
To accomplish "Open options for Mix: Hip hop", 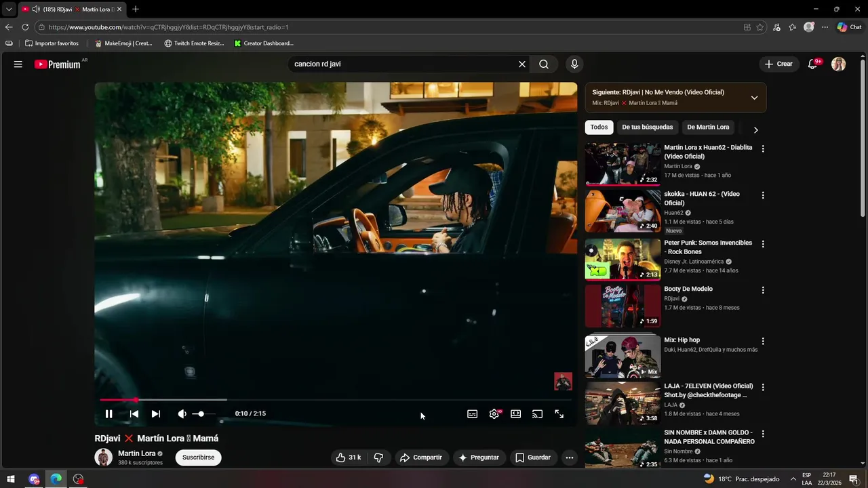I will click(763, 341).
